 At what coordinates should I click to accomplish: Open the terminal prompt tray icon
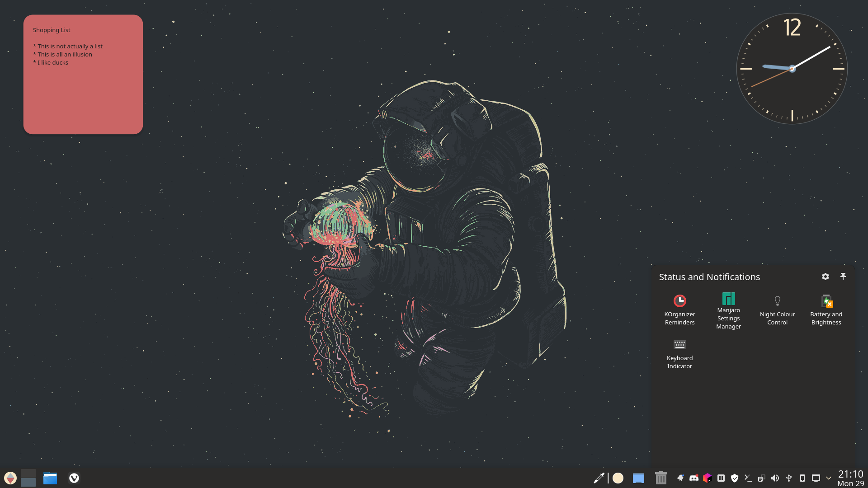pyautogui.click(x=748, y=478)
